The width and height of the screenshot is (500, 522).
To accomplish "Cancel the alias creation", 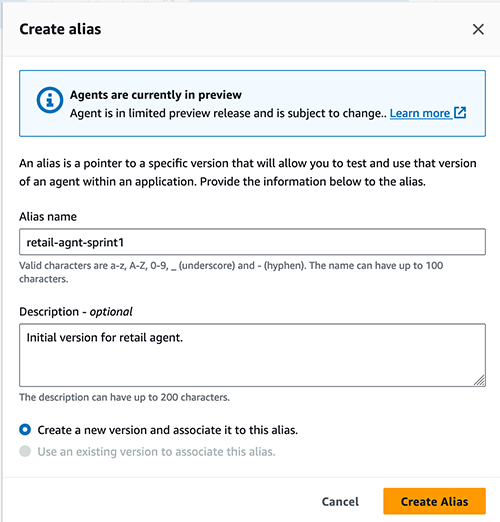I will [340, 501].
